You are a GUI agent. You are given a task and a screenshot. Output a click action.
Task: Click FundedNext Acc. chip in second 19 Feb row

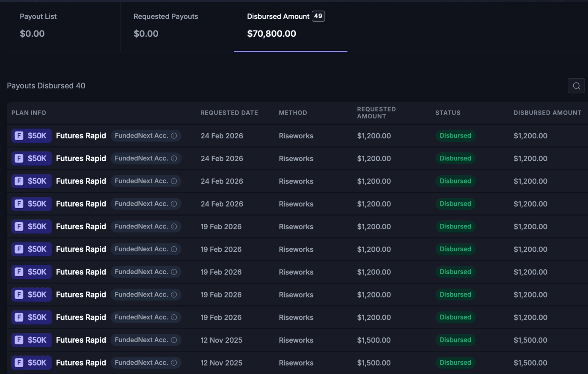(146, 249)
